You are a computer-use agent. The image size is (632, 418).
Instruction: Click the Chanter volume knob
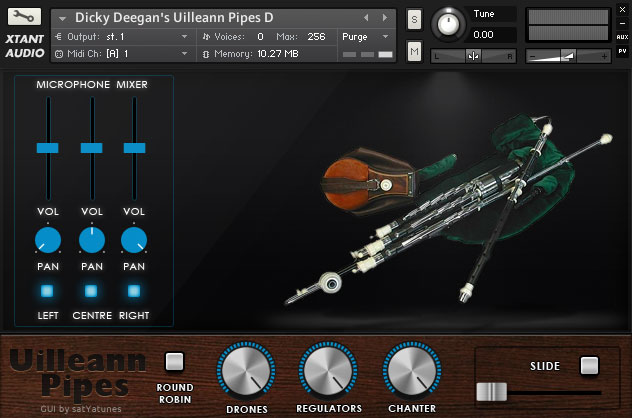tap(412, 371)
